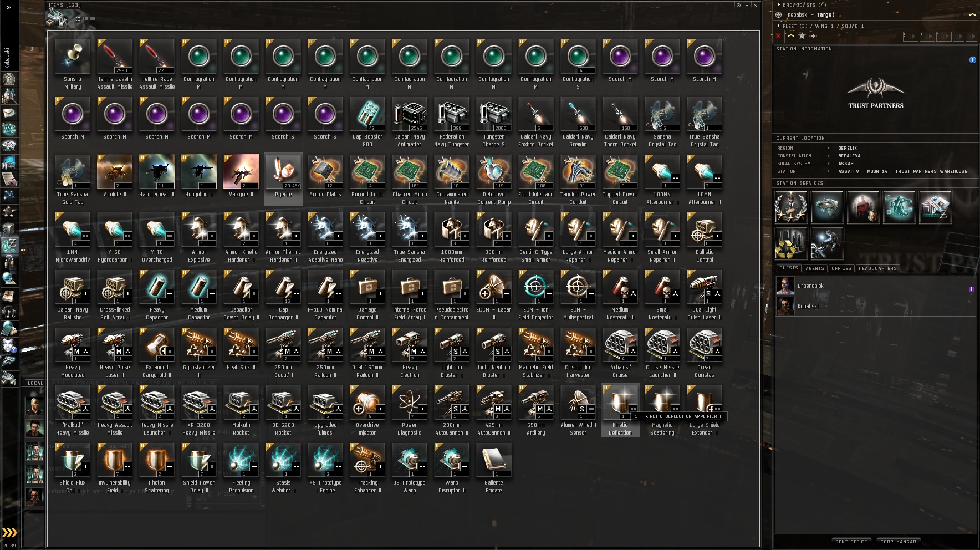Select the Tracking Enhancer II module
The image size is (980, 550).
tap(367, 468)
